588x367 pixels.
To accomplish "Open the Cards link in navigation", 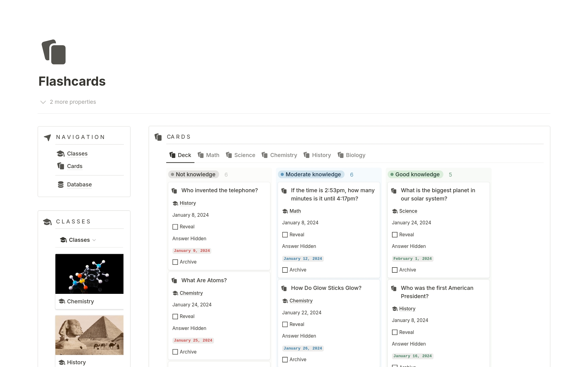I will 75,166.
